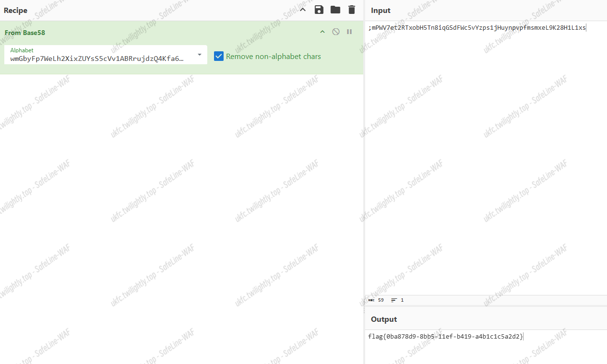Set breakpoint on From Base58 operation
This screenshot has height=364, width=607.
[349, 32]
